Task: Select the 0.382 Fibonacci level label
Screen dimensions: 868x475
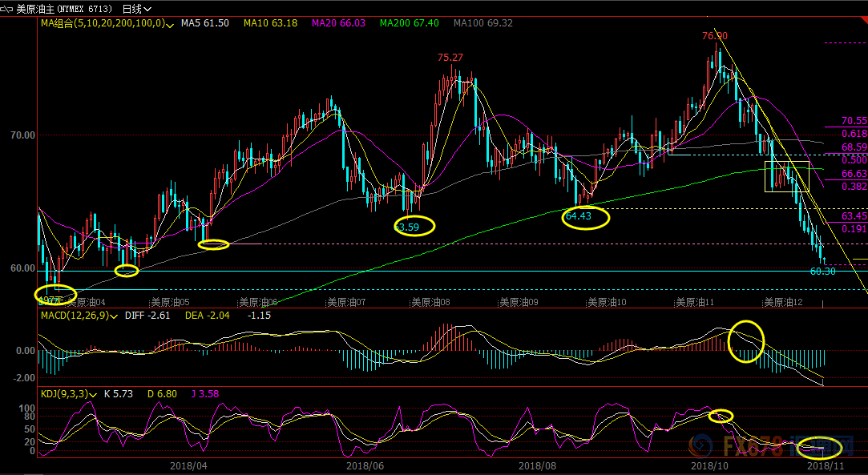Action: [x=854, y=186]
